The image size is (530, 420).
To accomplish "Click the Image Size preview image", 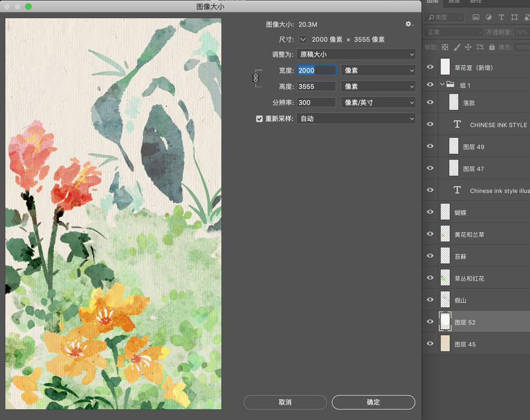I will [113, 214].
